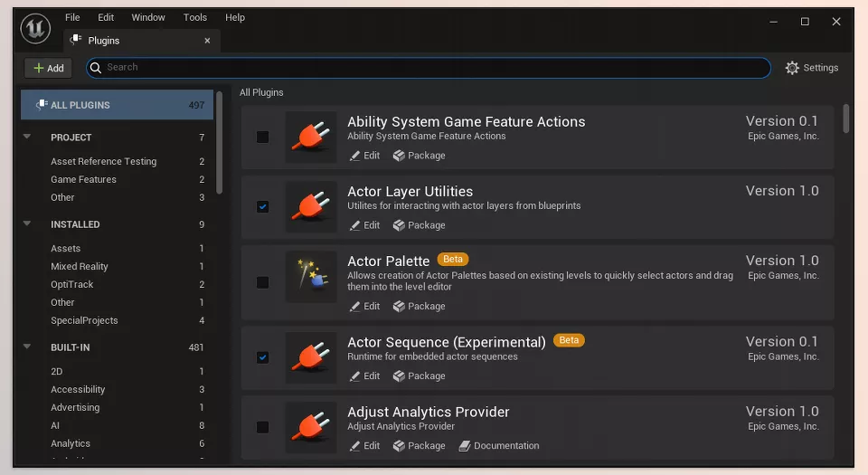The height and width of the screenshot is (475, 868).
Task: Open the Help menu
Action: coord(235,17)
